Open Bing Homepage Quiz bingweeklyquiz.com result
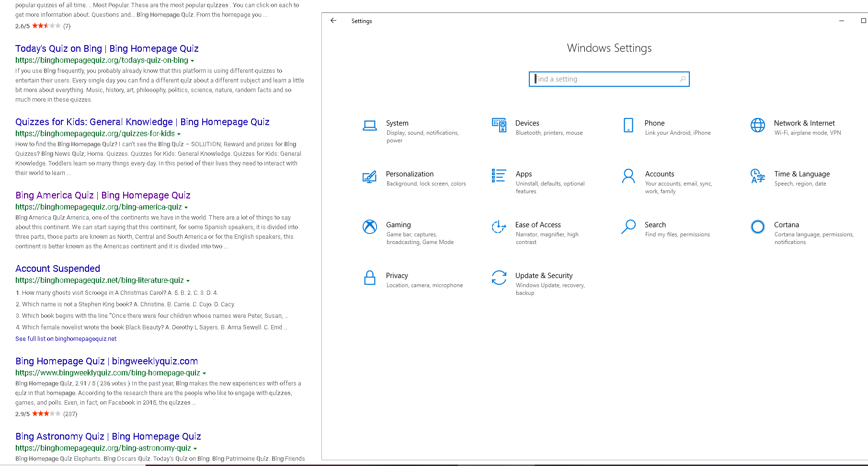The width and height of the screenshot is (868, 466). click(106, 361)
